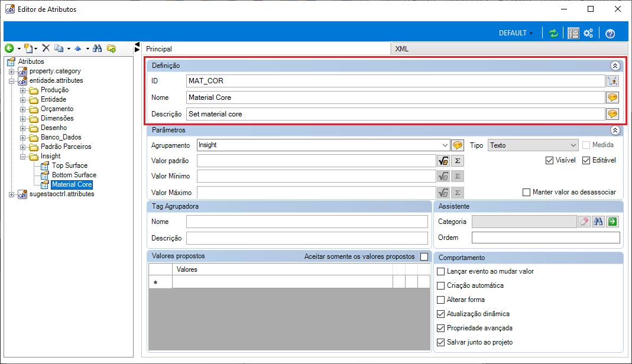The height and width of the screenshot is (364, 632).
Task: Open search with the binoculars toolbar icon
Action: (97, 48)
